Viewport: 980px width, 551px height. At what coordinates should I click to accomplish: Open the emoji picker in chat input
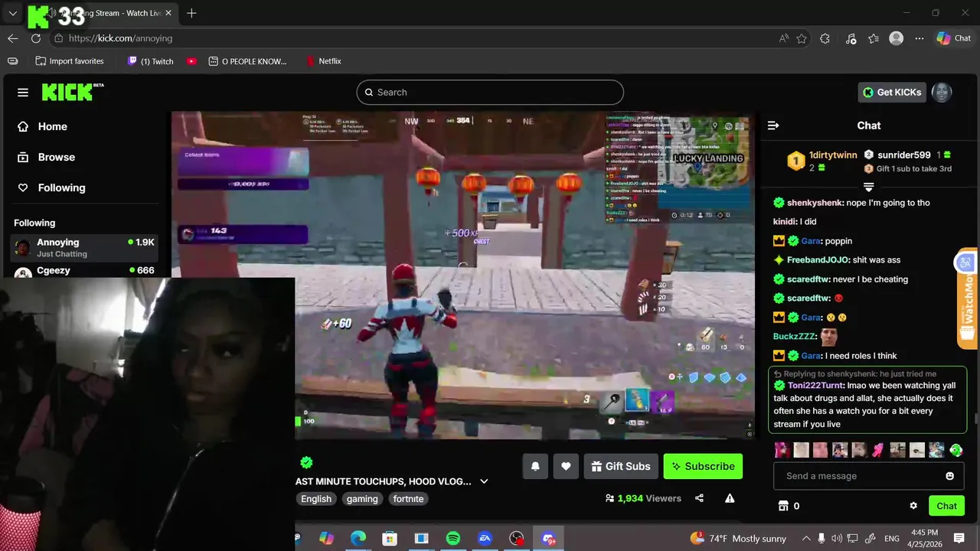950,476
